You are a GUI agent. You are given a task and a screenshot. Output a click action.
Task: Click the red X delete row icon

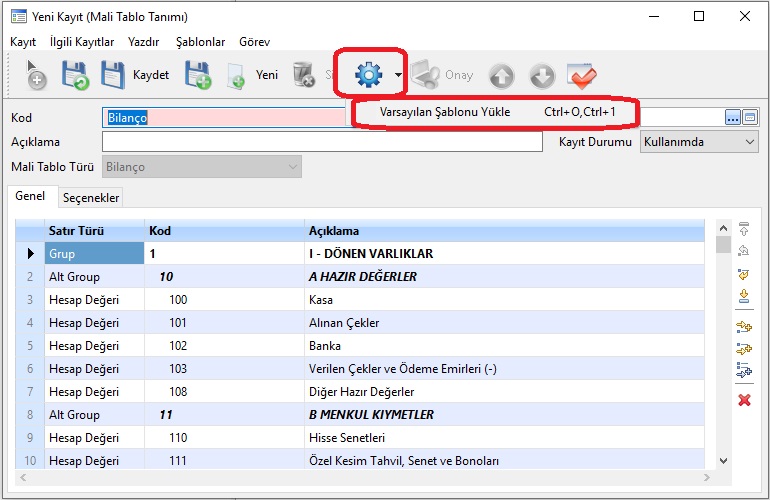tap(743, 400)
